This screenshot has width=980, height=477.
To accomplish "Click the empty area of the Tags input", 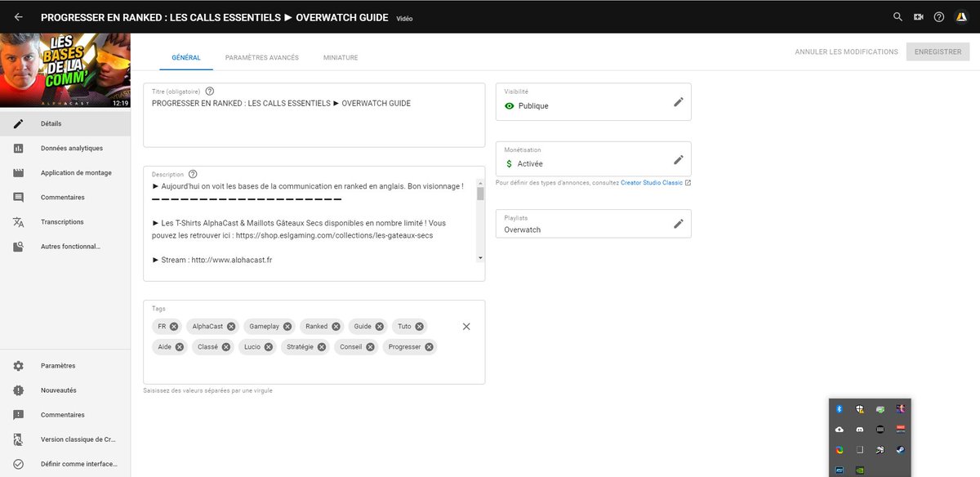I will point(314,370).
